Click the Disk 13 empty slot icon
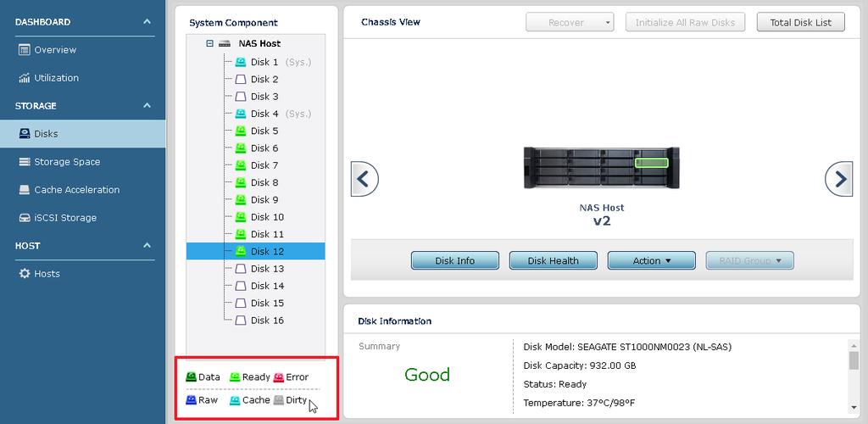The image size is (868, 424). pos(240,269)
